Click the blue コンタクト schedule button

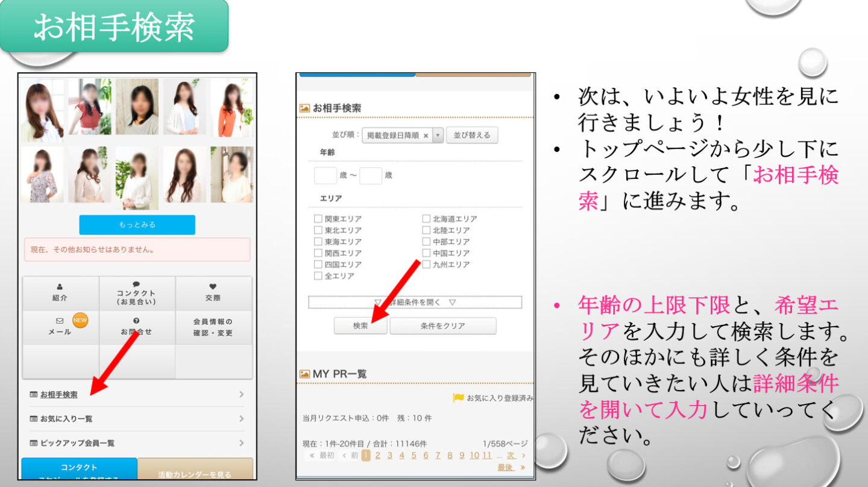79,470
